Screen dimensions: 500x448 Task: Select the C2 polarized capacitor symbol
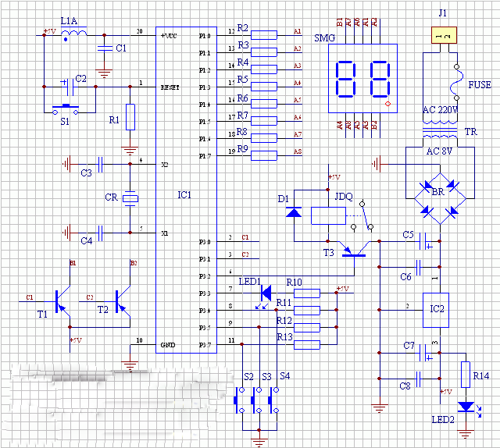coord(68,87)
